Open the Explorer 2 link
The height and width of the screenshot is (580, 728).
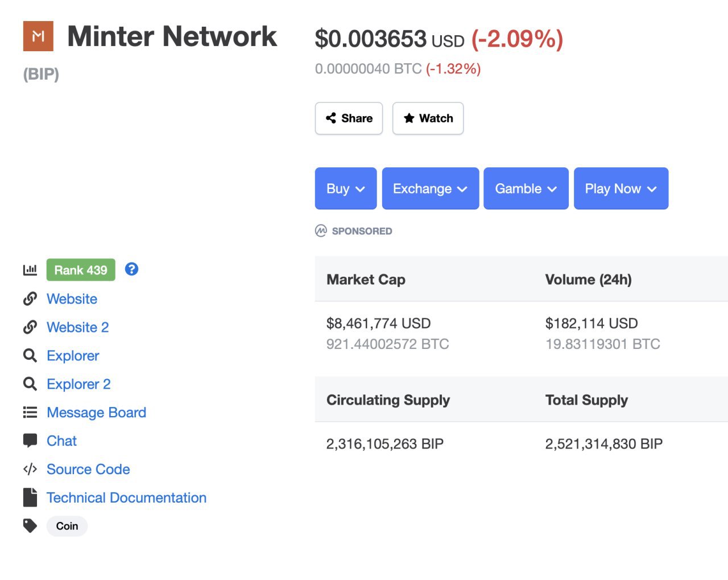78,384
